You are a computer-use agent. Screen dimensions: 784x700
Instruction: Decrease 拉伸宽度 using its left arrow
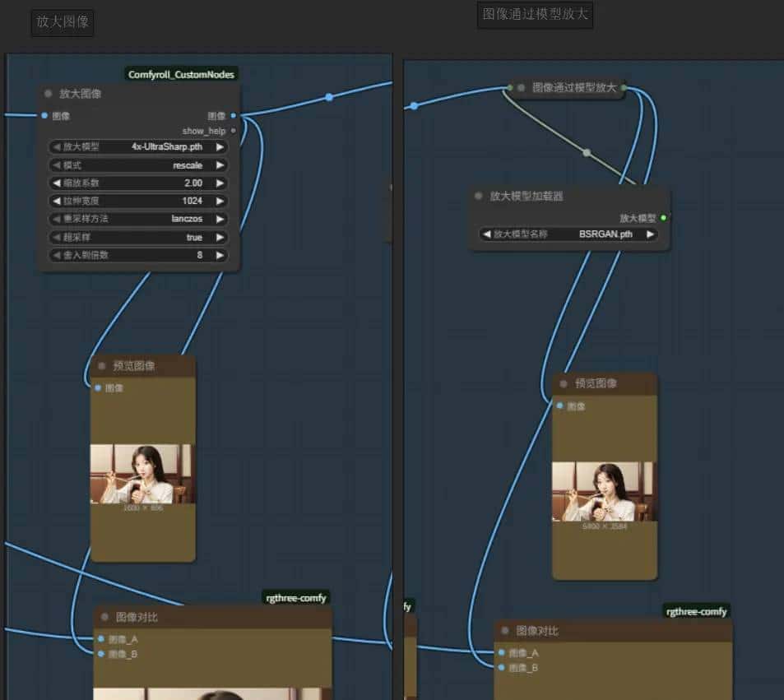point(57,201)
